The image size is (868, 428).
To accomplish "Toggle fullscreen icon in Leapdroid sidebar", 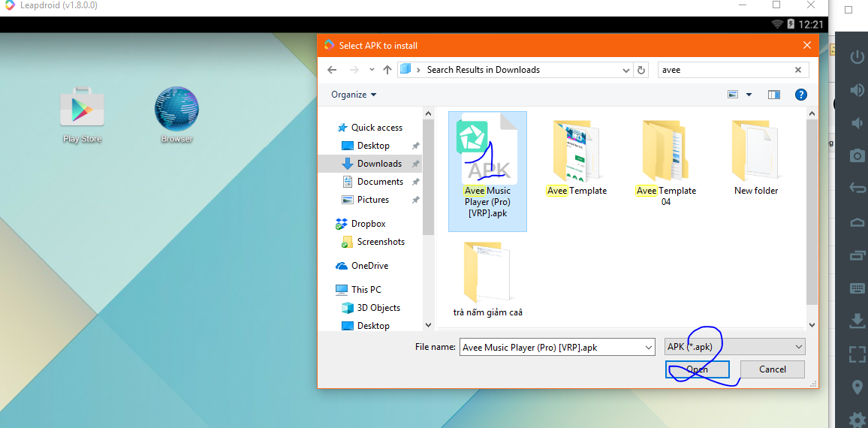I will click(857, 354).
